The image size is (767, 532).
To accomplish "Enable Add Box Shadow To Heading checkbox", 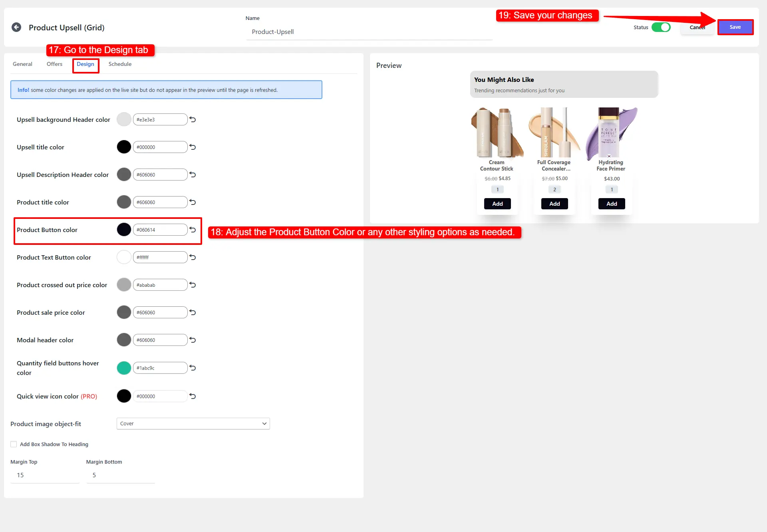I will pos(14,444).
